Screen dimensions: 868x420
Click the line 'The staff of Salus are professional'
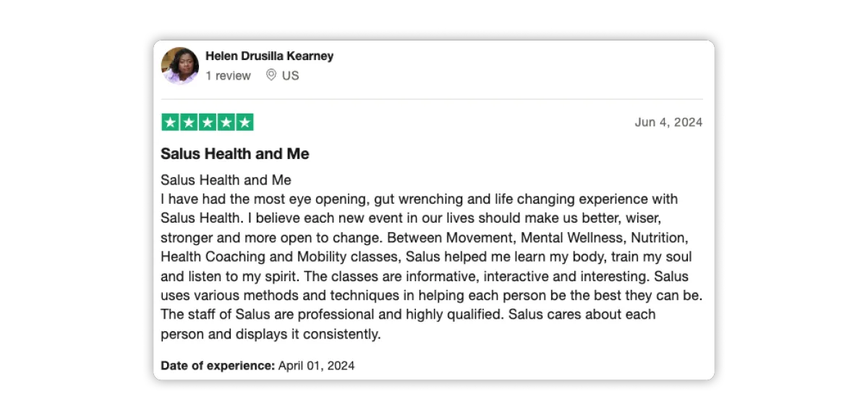pos(408,315)
